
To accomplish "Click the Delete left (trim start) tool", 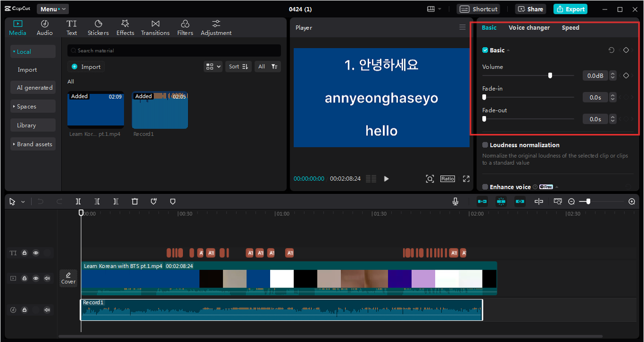I will 97,201.
